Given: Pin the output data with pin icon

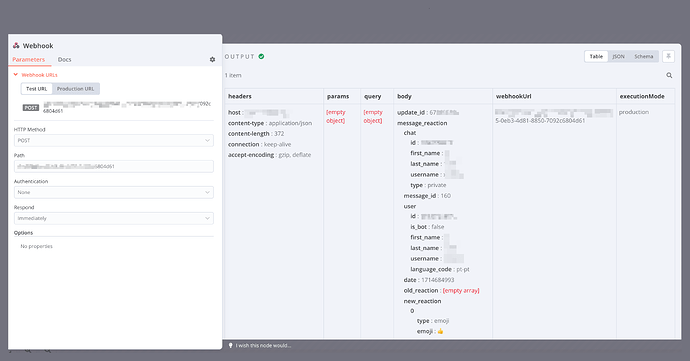Looking at the screenshot, I should click(668, 56).
